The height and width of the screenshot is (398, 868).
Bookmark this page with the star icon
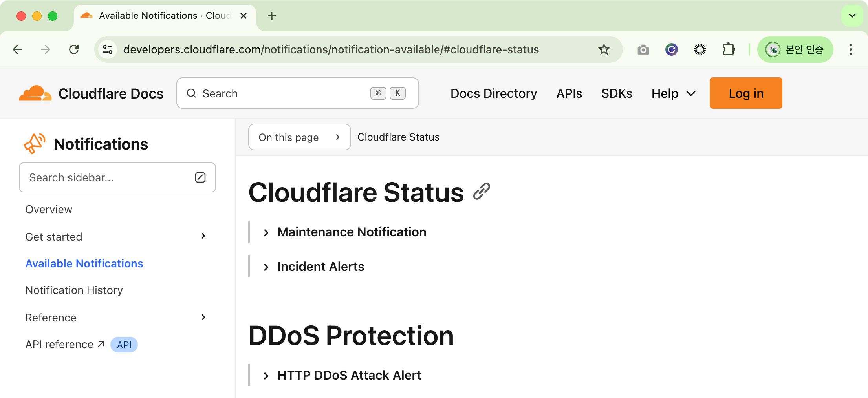[604, 49]
